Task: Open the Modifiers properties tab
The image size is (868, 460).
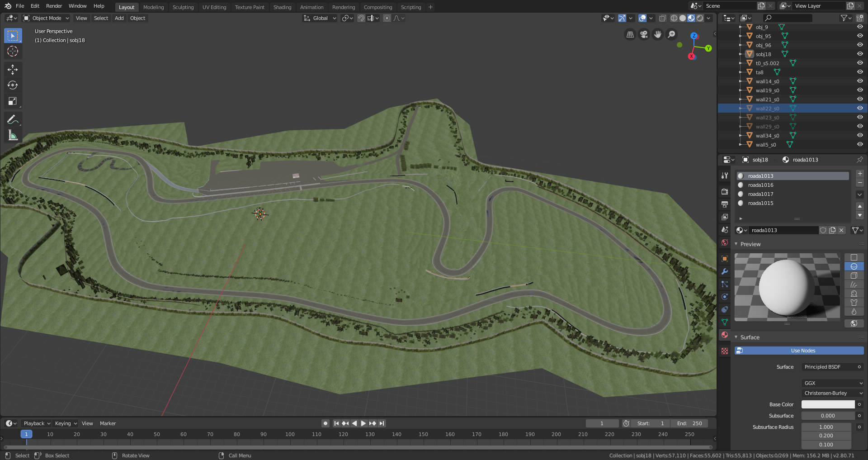Action: (x=725, y=271)
